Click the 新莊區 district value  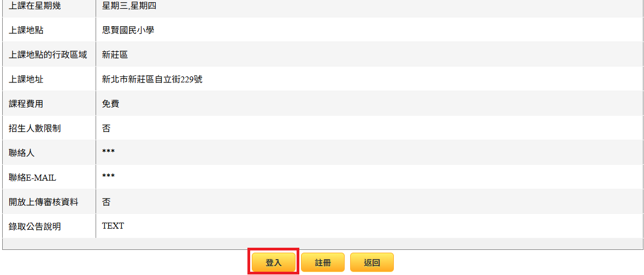(115, 55)
